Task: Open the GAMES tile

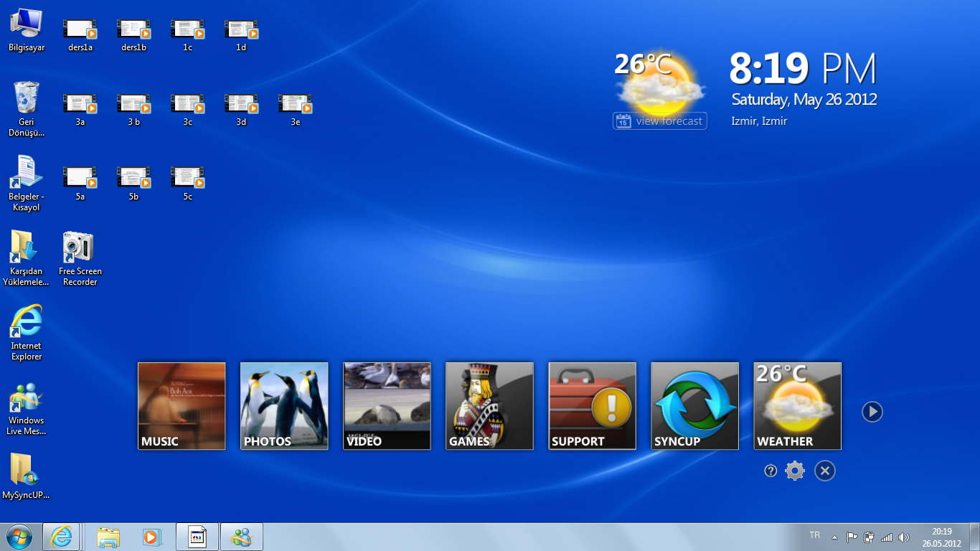Action: coord(489,405)
